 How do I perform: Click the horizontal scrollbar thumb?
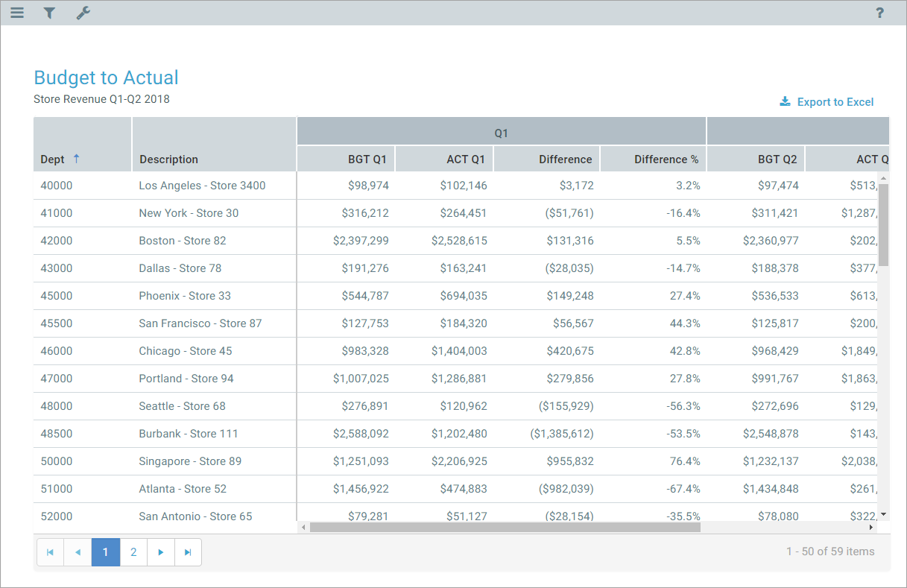[x=505, y=527]
